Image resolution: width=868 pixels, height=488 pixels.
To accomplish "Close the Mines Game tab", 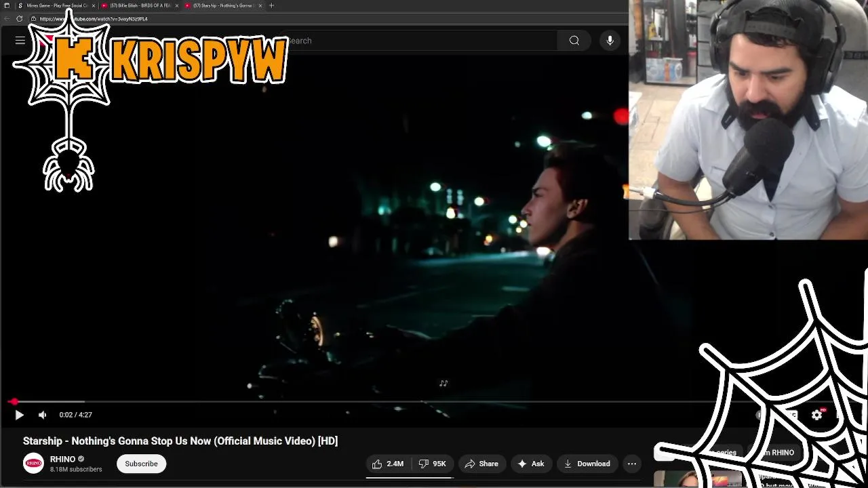I will tap(94, 5).
